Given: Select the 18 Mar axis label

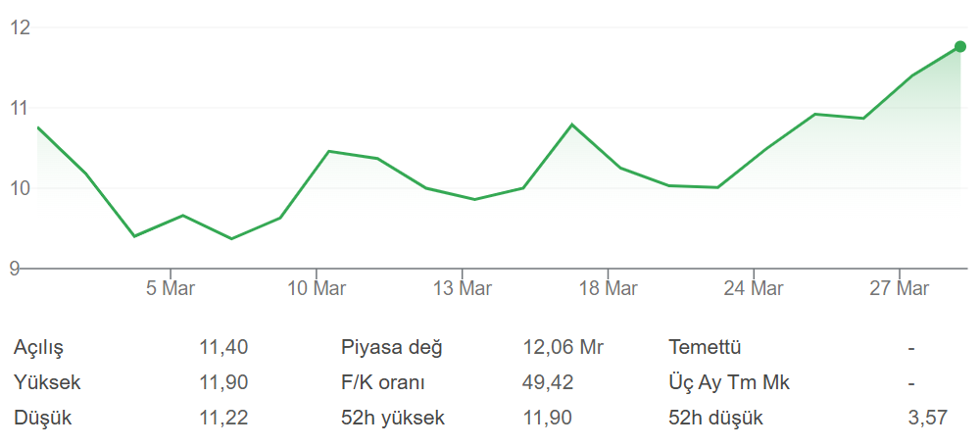Looking at the screenshot, I should (x=609, y=288).
